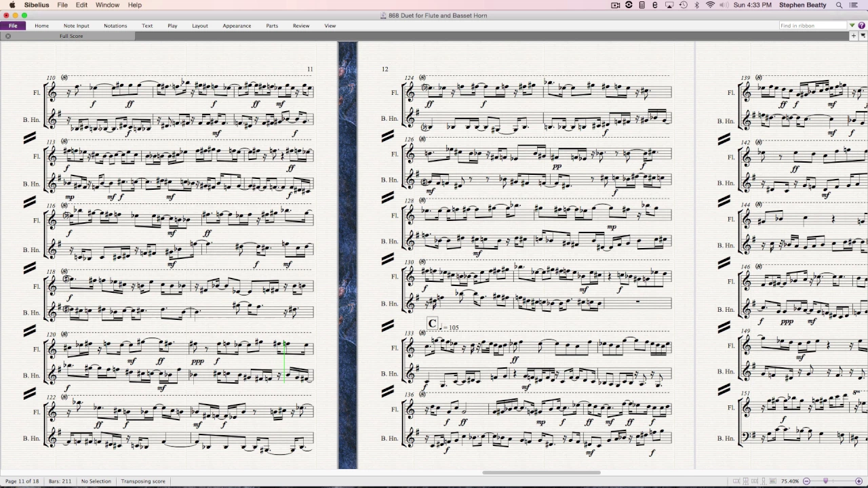The width and height of the screenshot is (868, 488).
Task: Switch to the Home ribbon tab
Action: [x=41, y=26]
